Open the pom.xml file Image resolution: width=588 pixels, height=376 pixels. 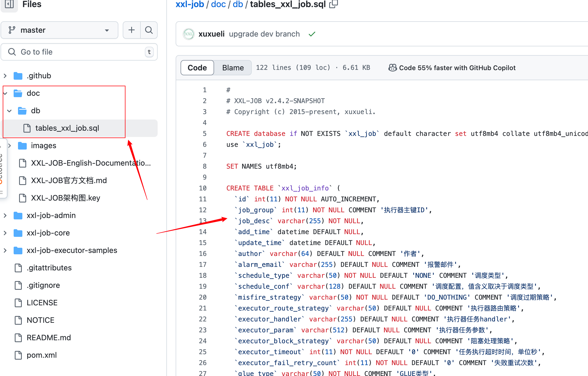[42, 355]
